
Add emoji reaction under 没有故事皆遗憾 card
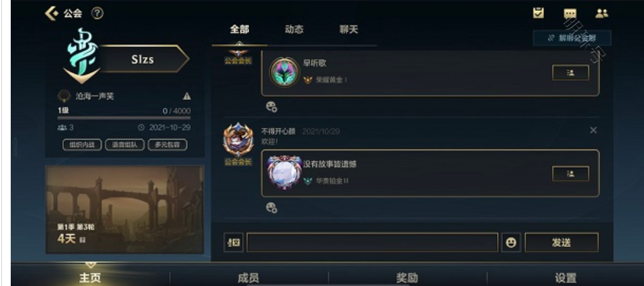click(x=271, y=207)
